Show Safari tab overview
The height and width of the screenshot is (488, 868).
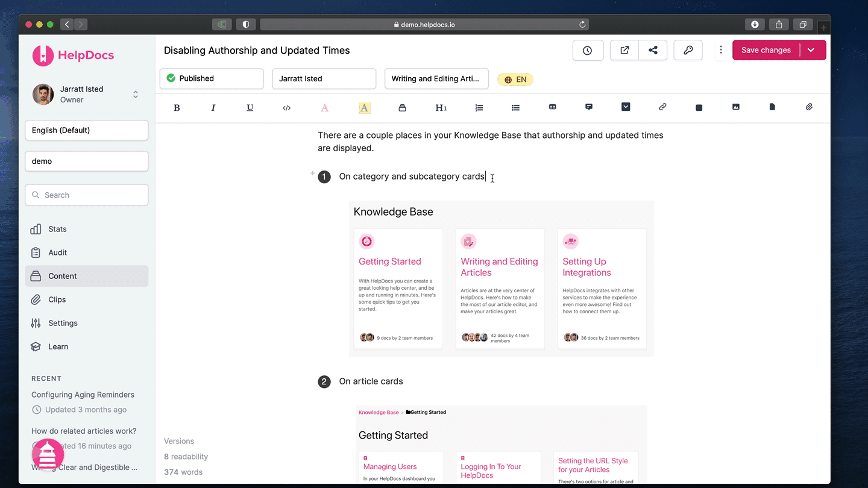pos(803,24)
